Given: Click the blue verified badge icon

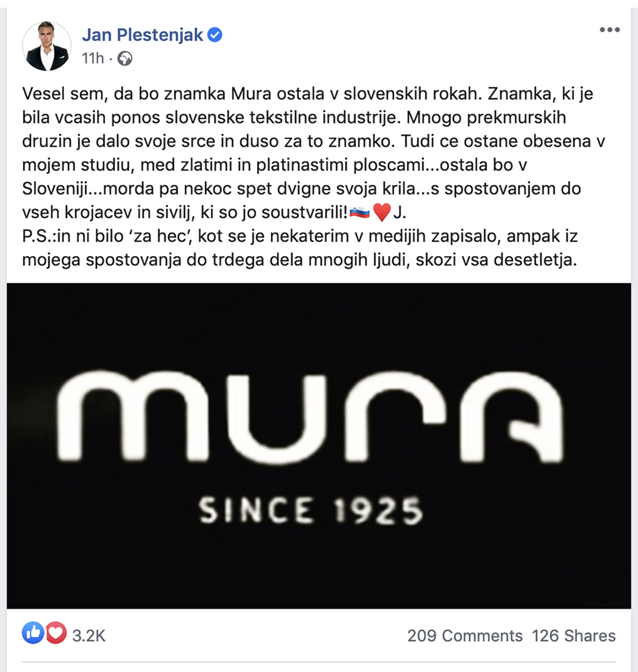Looking at the screenshot, I should pyautogui.click(x=215, y=35).
